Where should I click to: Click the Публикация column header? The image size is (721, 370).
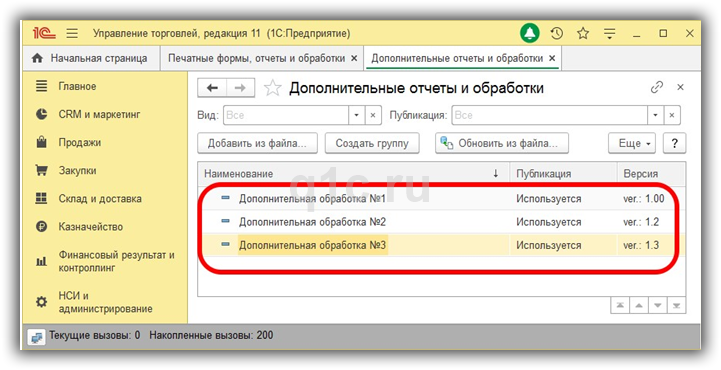coord(563,174)
